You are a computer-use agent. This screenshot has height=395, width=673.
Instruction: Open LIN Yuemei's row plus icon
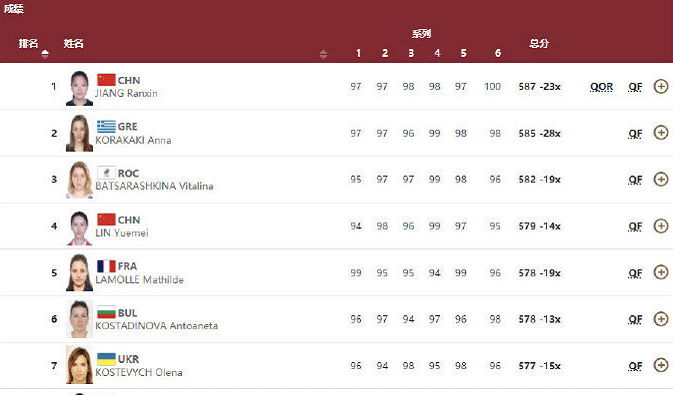(x=661, y=226)
